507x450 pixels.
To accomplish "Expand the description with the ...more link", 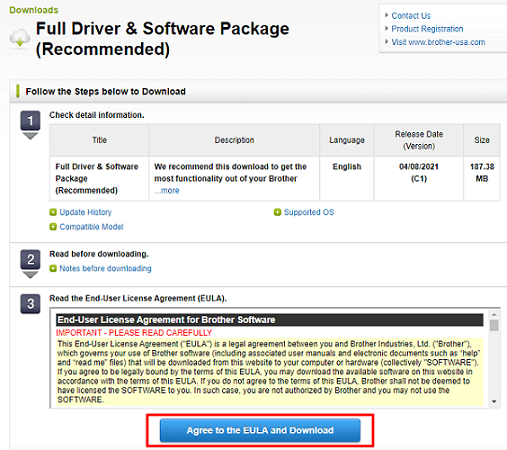I will (x=167, y=191).
